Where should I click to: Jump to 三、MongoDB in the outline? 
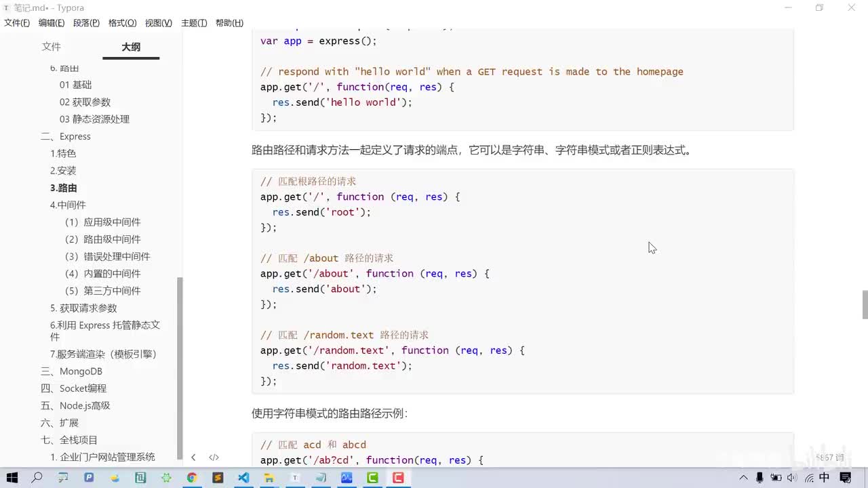pos(71,371)
